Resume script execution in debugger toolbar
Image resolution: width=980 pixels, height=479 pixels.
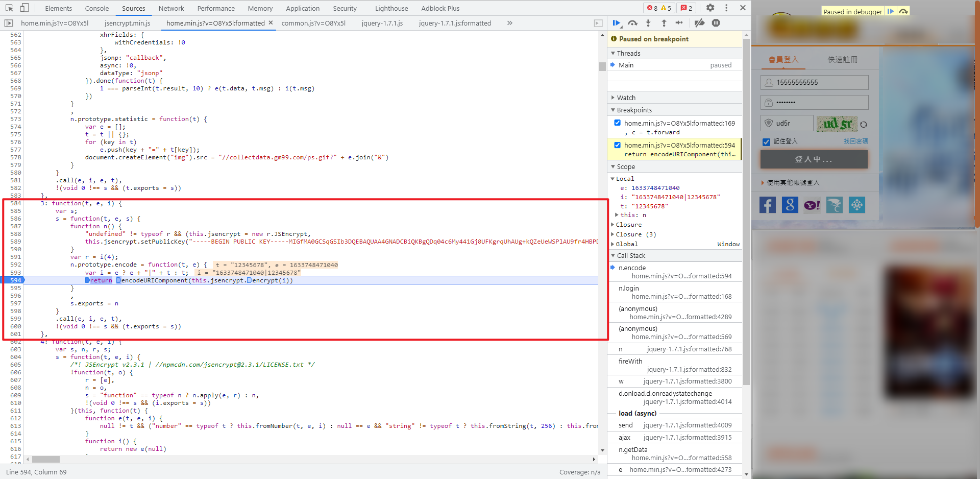coord(617,23)
